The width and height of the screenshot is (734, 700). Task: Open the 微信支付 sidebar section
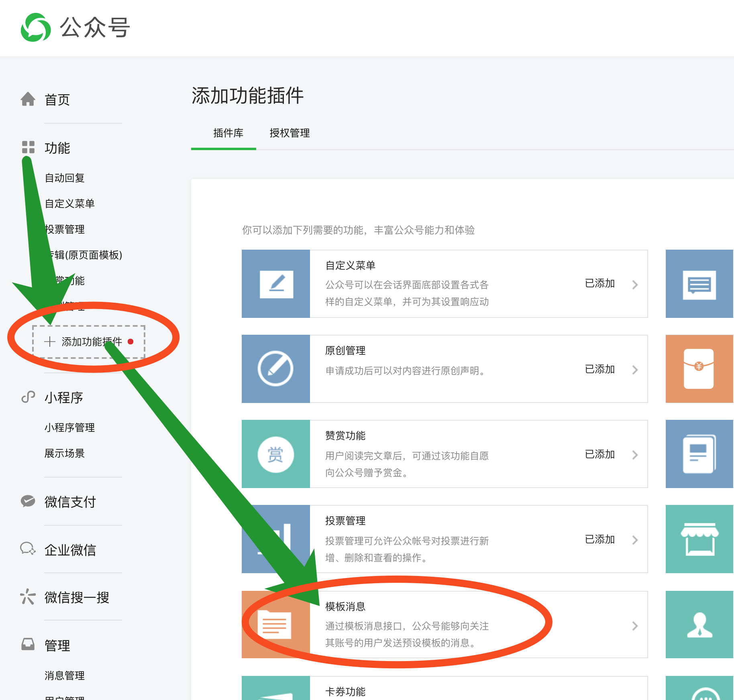70,502
